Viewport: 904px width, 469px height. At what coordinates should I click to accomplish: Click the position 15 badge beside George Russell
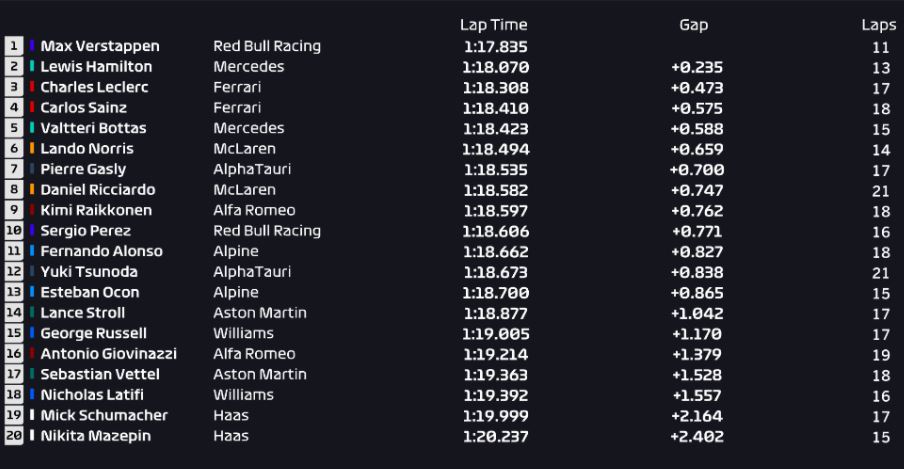point(14,333)
